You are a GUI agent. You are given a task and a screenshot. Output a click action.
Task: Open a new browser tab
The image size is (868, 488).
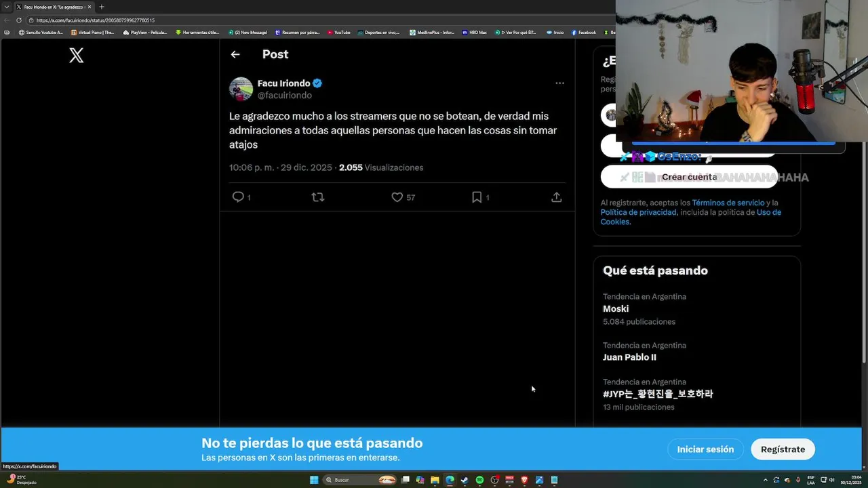click(102, 7)
